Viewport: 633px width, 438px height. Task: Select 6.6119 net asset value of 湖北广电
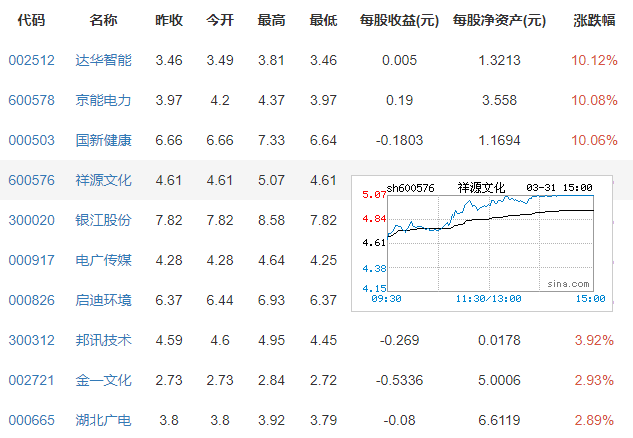click(x=499, y=420)
